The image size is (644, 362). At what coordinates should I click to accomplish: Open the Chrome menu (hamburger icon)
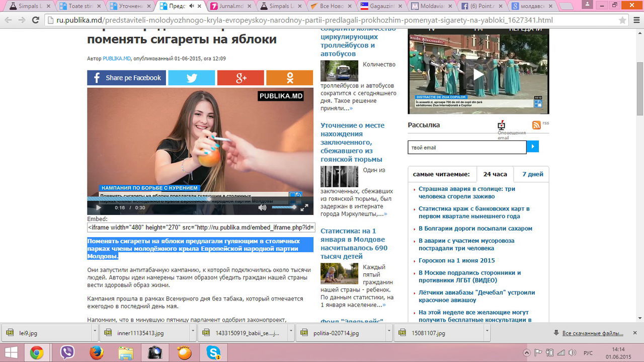636,21
